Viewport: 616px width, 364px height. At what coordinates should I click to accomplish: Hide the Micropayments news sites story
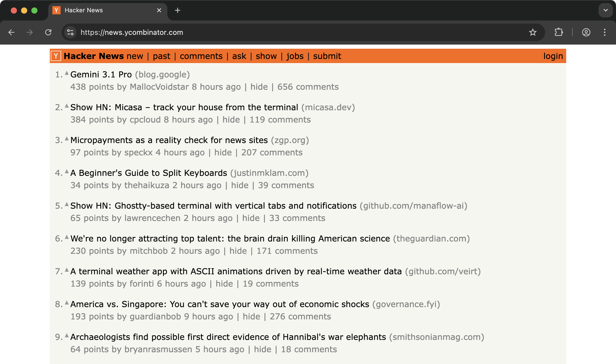223,153
